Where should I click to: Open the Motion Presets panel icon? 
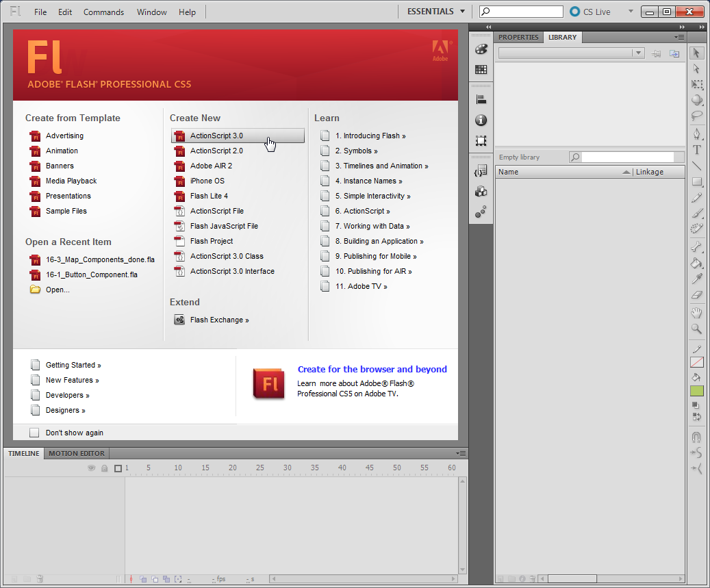tap(481, 212)
